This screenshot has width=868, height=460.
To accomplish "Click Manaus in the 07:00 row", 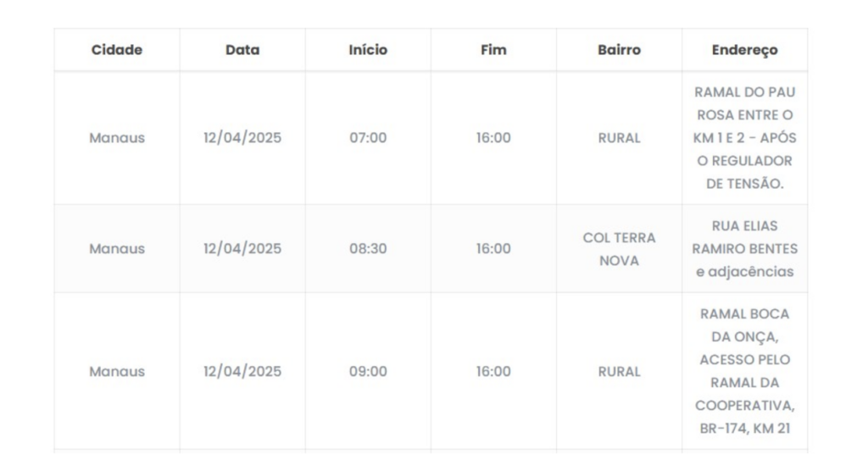I will click(x=117, y=138).
